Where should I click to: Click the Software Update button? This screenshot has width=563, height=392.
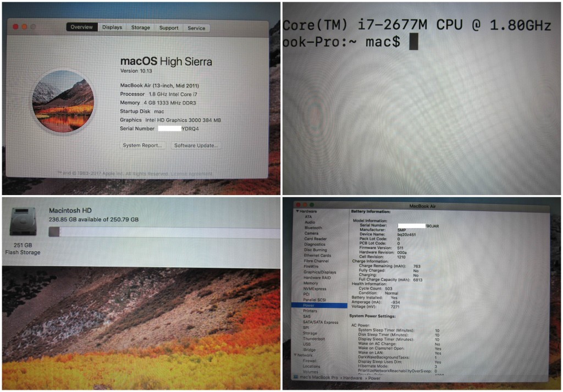[196, 145]
